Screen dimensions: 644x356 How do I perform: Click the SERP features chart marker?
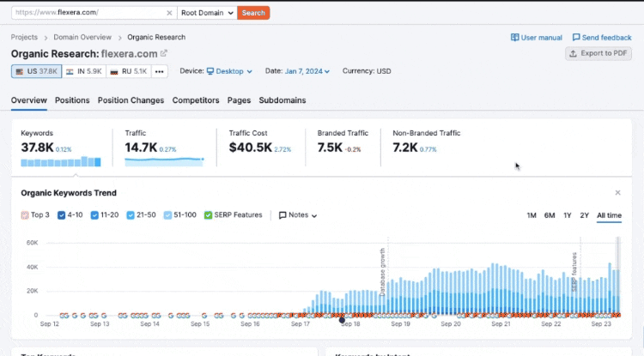tap(574, 272)
